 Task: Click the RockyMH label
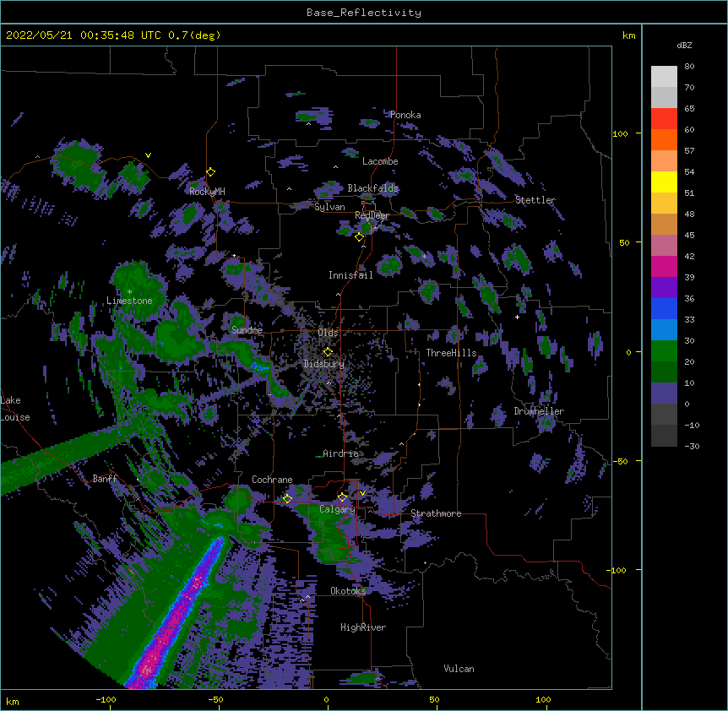[207, 191]
